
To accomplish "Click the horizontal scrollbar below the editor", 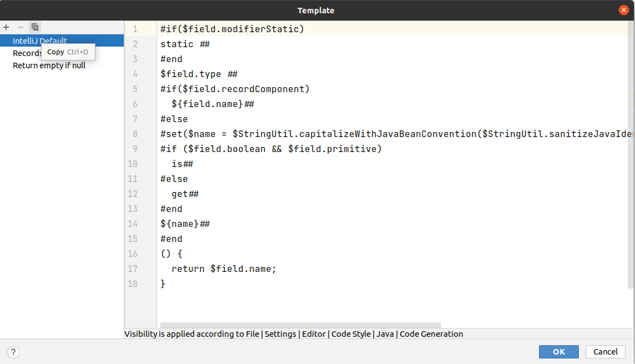I will 300,325.
